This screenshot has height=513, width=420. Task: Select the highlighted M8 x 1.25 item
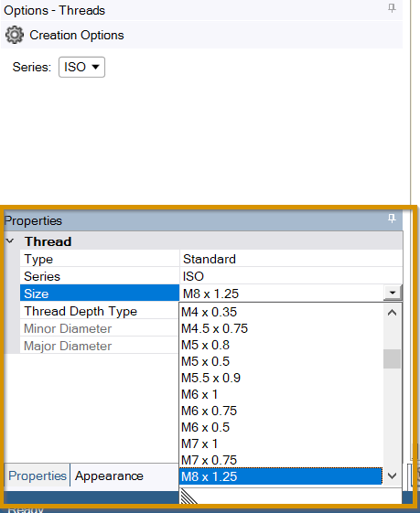(281, 476)
